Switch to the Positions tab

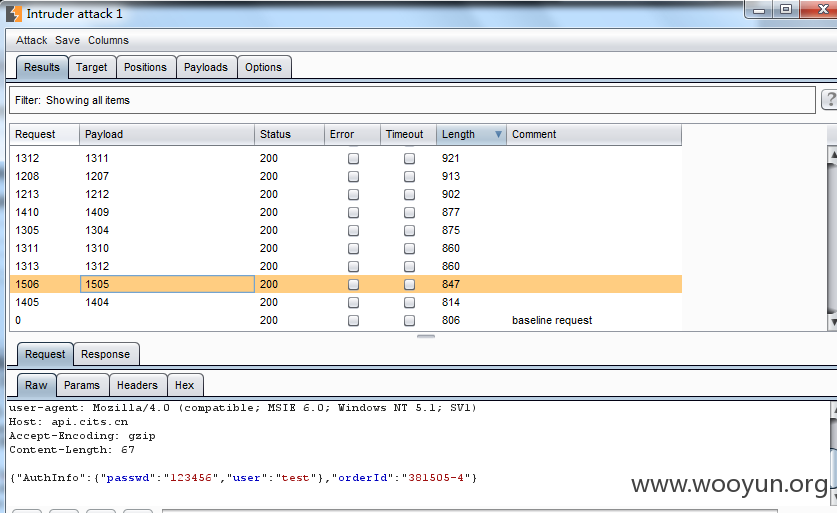(x=145, y=67)
